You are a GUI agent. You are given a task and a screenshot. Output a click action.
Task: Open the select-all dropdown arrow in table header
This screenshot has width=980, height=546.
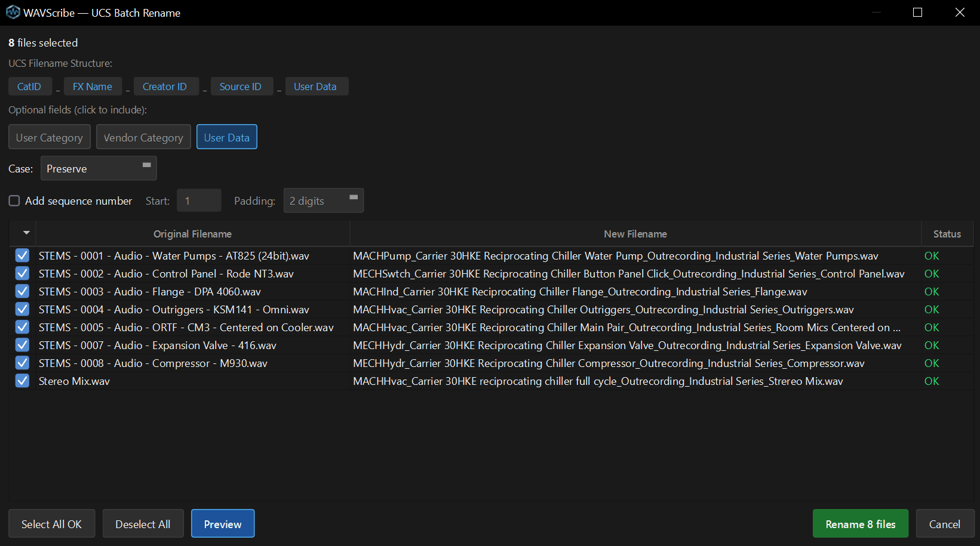coord(26,233)
